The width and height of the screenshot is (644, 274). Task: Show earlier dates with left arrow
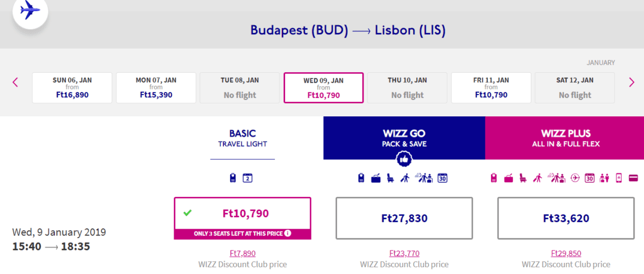[15, 82]
